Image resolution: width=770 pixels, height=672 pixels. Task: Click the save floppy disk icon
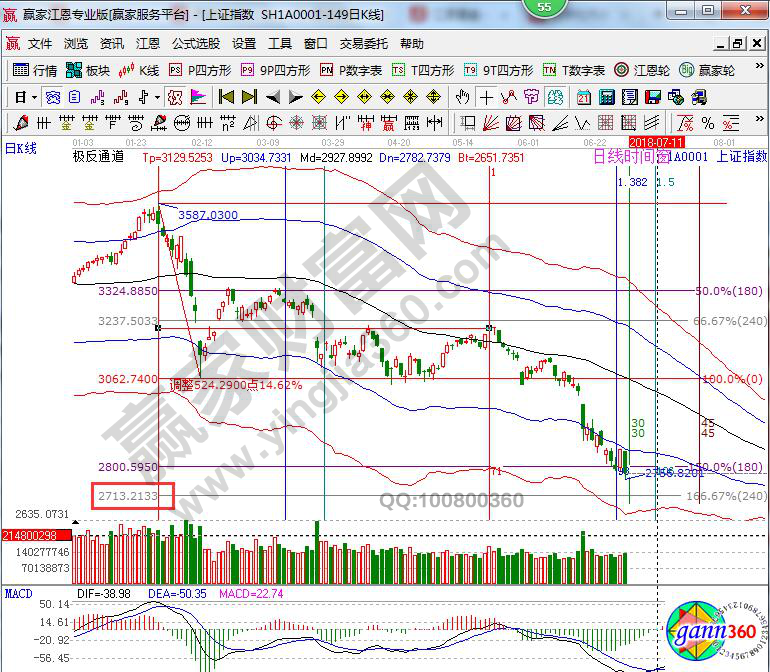(x=652, y=97)
